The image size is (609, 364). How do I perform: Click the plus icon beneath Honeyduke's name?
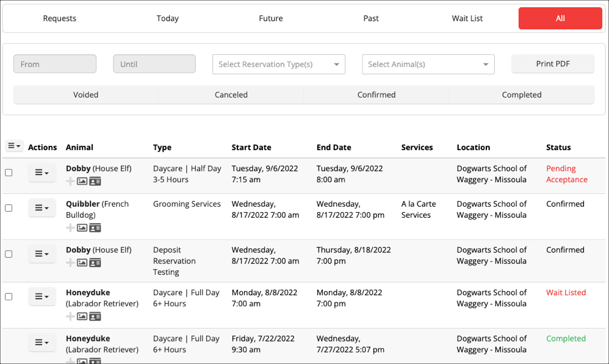point(70,316)
